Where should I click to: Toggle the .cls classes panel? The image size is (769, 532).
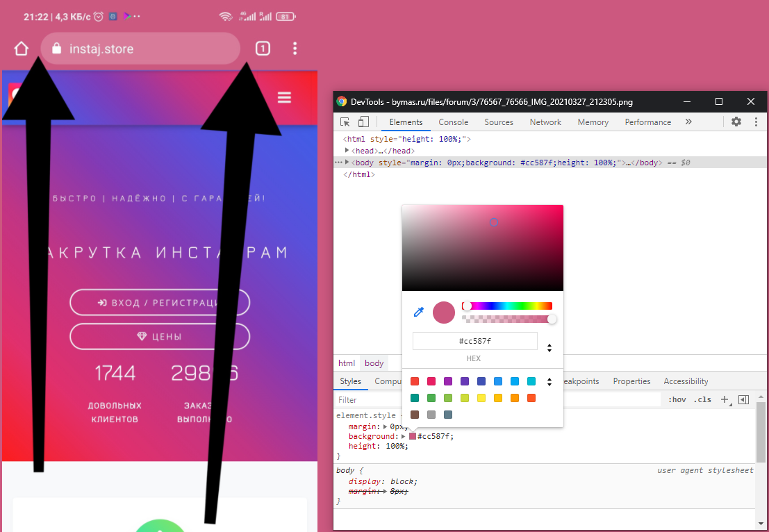tap(702, 399)
